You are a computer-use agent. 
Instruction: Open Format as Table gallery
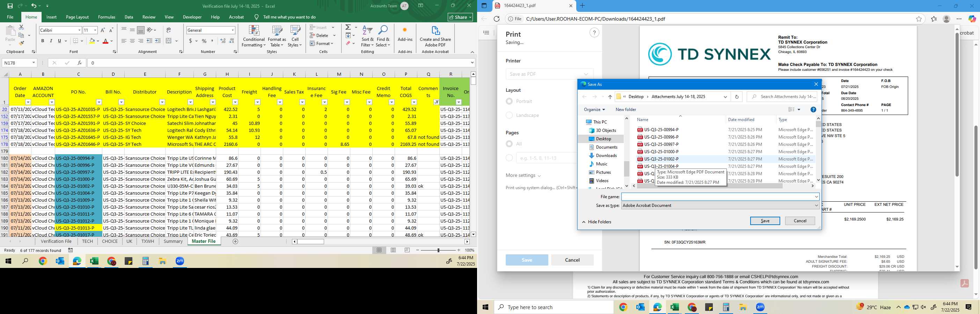(277, 37)
